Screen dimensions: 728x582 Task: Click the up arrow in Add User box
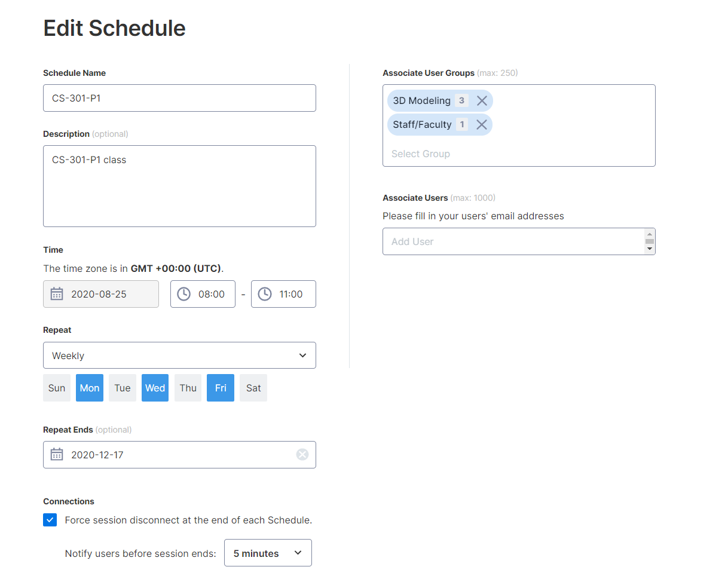pyautogui.click(x=649, y=235)
